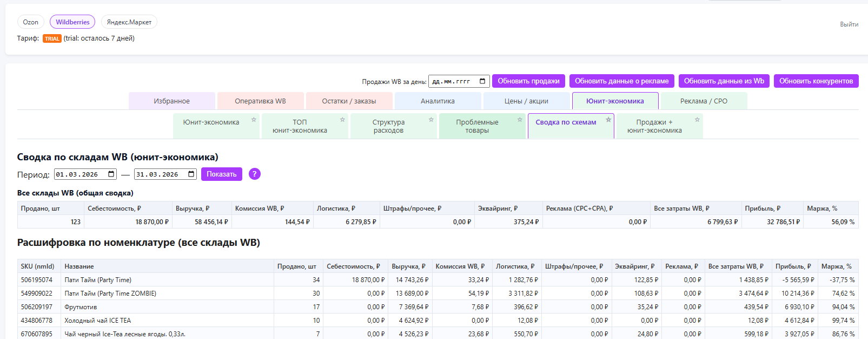This screenshot has height=339, width=868.
Task: Open calendar for Продажи WB за день
Action: pos(482,81)
